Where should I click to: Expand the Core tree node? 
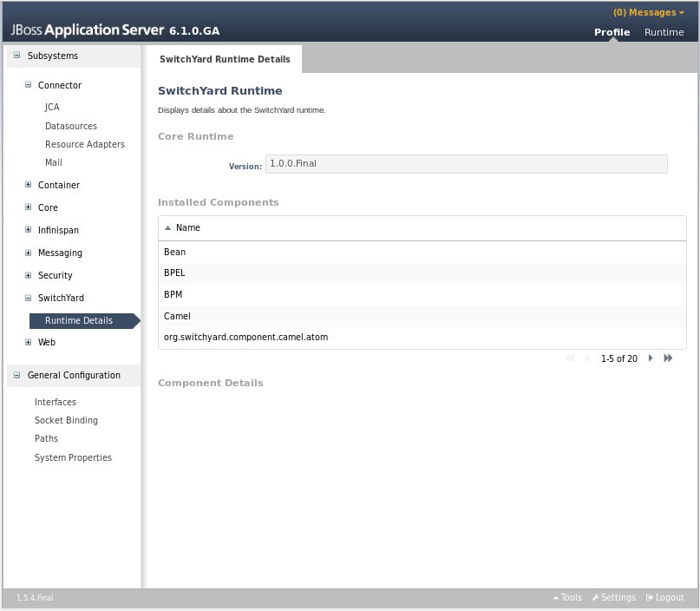coord(28,207)
